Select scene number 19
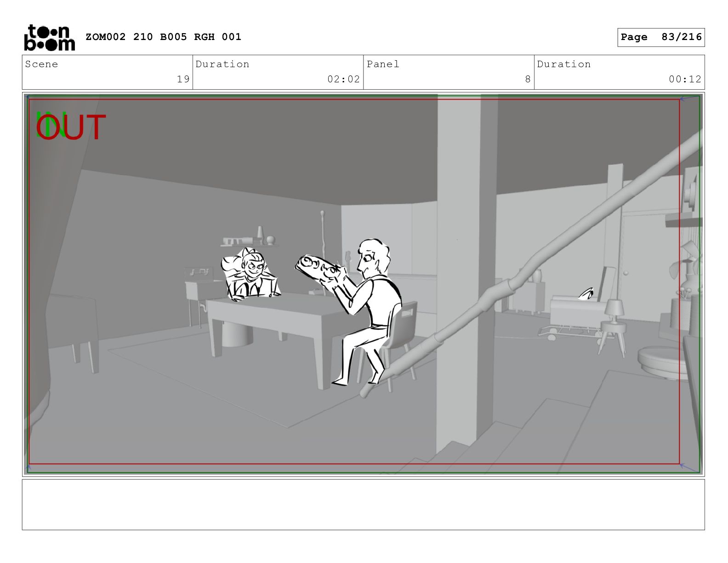The height and width of the screenshot is (563, 728). coord(183,79)
